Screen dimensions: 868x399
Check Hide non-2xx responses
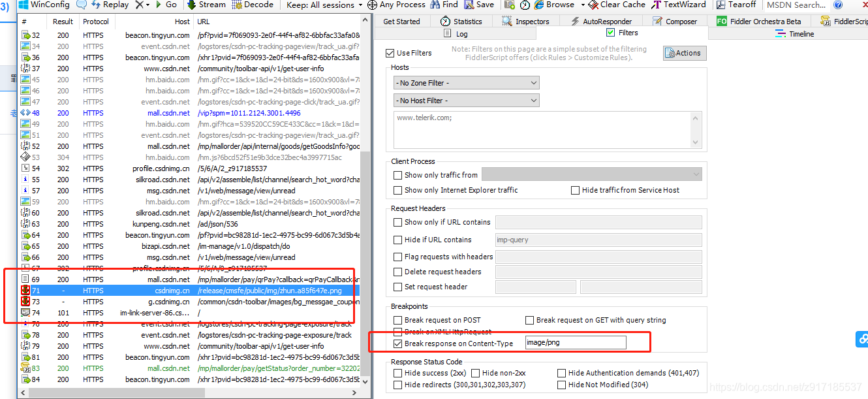[x=475, y=373]
